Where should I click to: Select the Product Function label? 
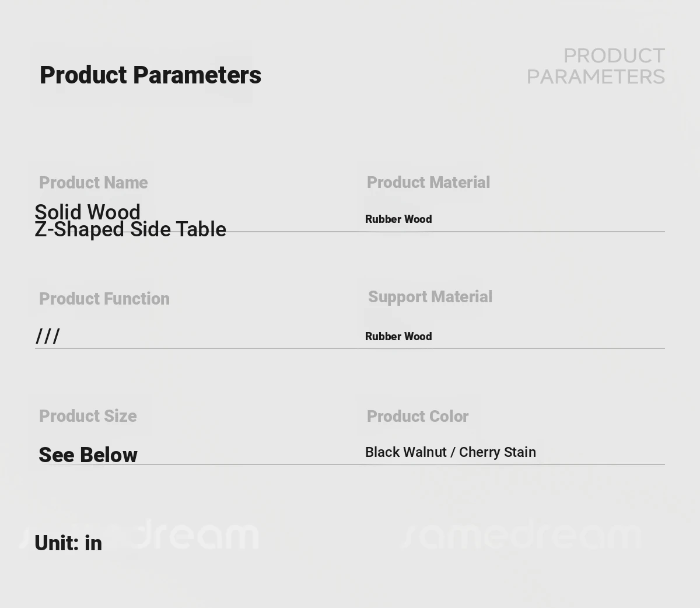click(104, 299)
